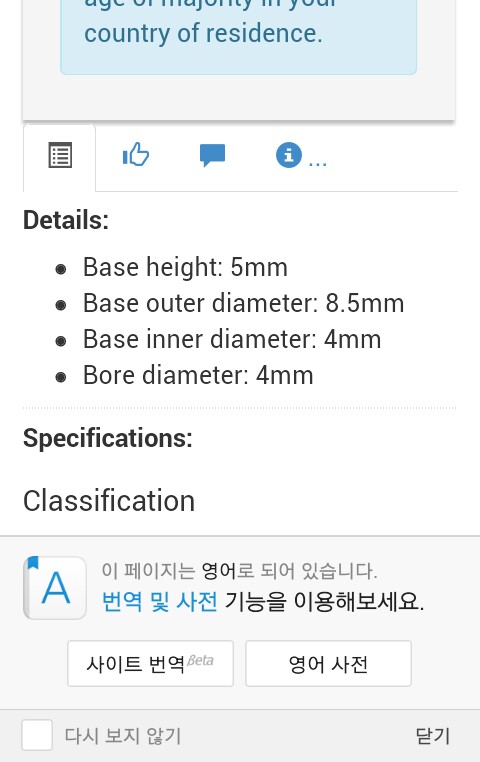Click the Classification label
The width and height of the screenshot is (480, 762).
tap(109, 501)
